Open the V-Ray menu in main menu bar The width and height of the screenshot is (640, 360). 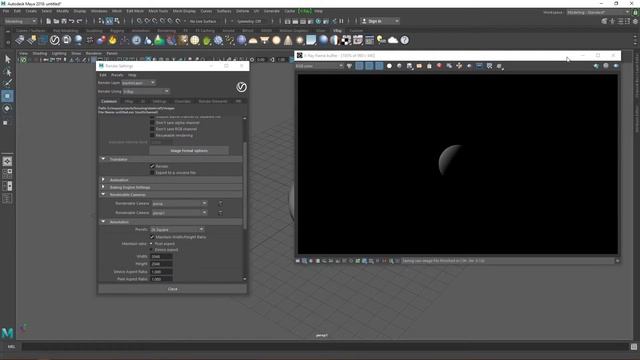point(304,11)
